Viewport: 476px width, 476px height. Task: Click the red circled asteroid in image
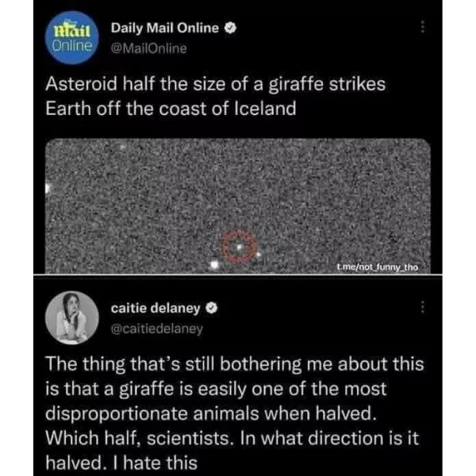click(240, 247)
